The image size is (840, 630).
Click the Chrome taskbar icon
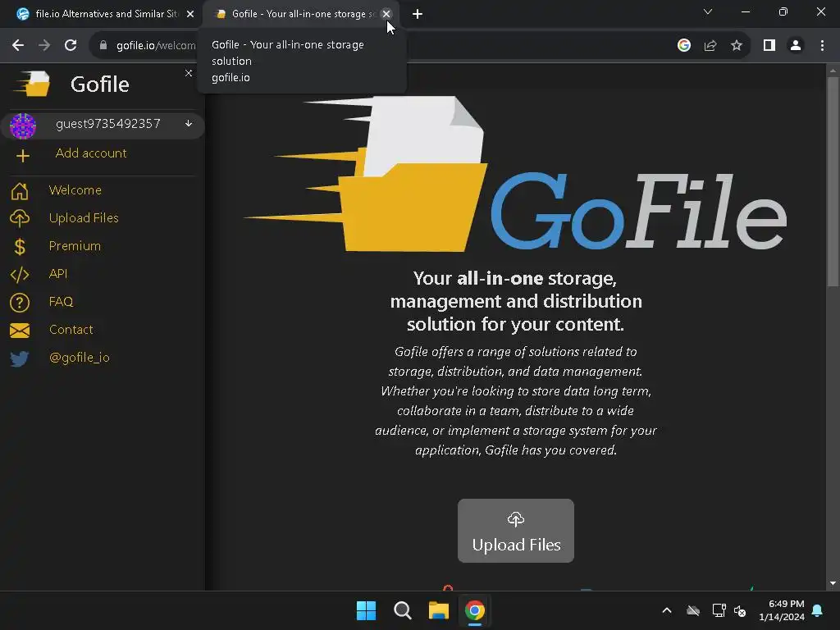tap(475, 610)
